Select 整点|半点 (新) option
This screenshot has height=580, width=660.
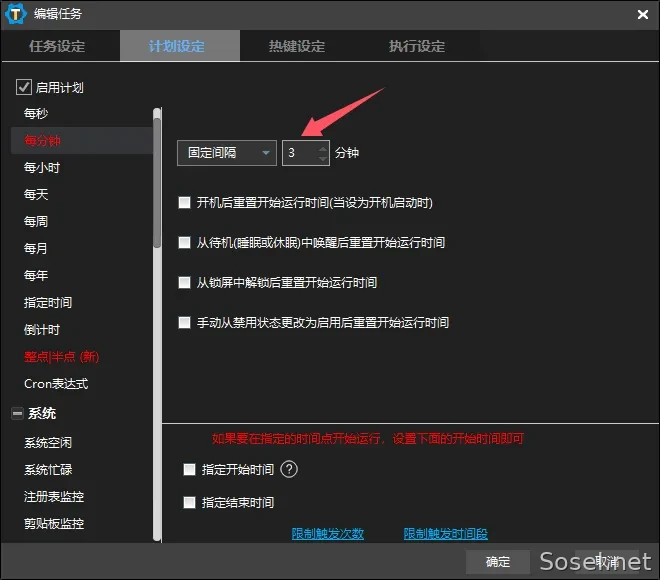point(82,357)
